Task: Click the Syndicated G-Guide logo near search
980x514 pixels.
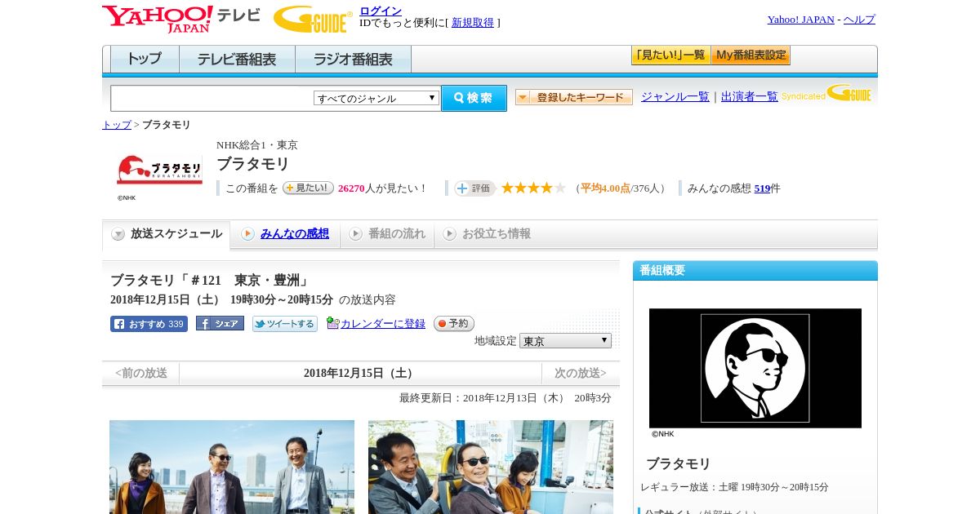Action: coord(826,93)
